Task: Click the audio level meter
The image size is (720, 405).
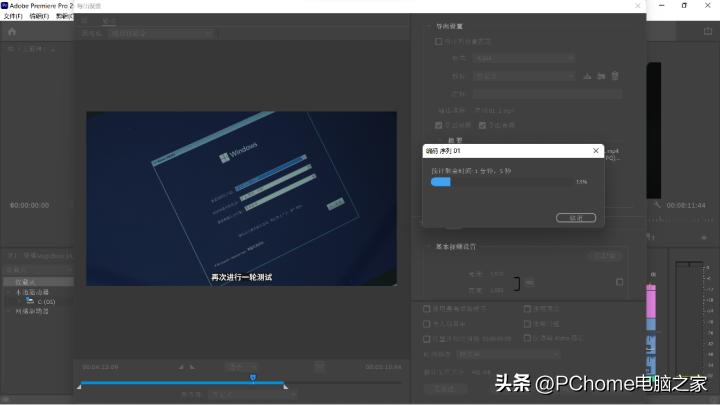Action: pos(689,317)
